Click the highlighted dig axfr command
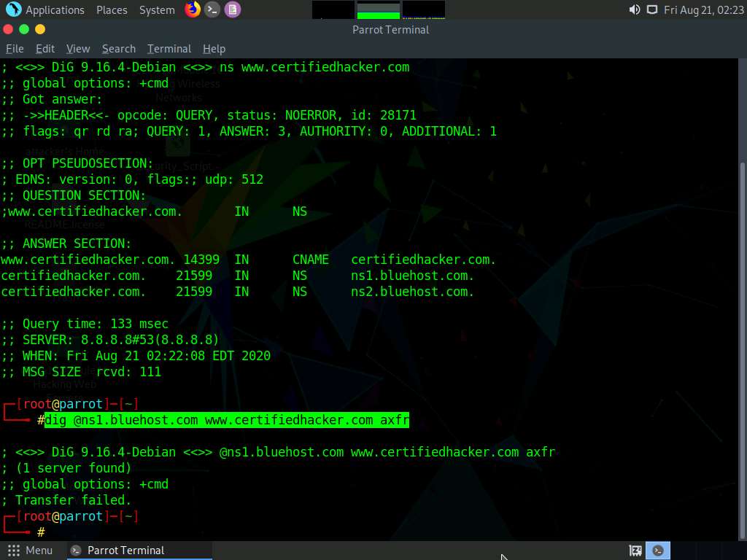Screen dimensions: 747x560 pos(227,420)
